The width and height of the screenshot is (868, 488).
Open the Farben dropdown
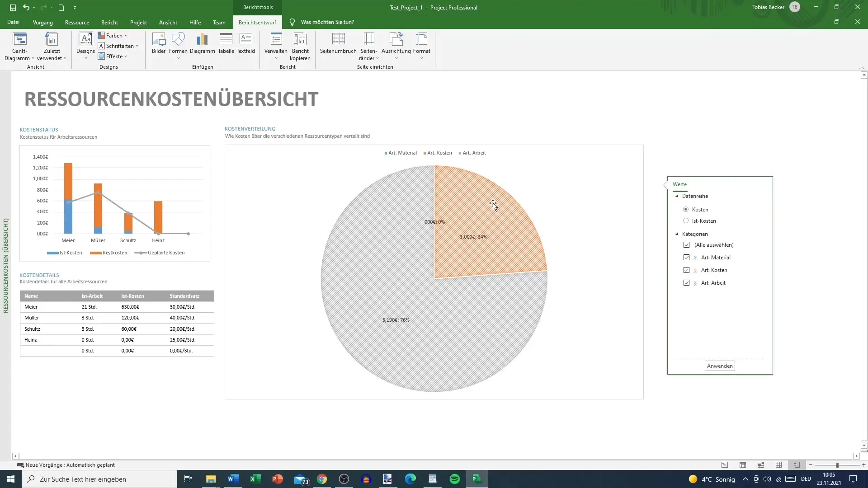click(x=113, y=36)
